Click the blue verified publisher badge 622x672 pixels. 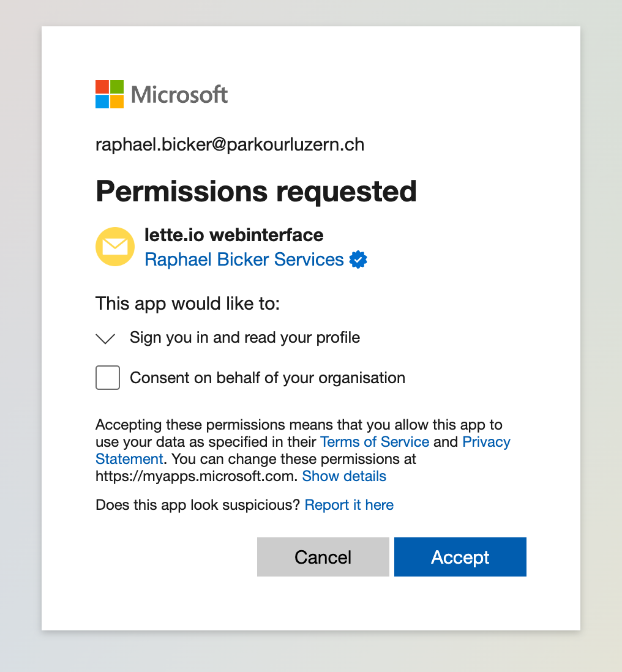point(358,259)
